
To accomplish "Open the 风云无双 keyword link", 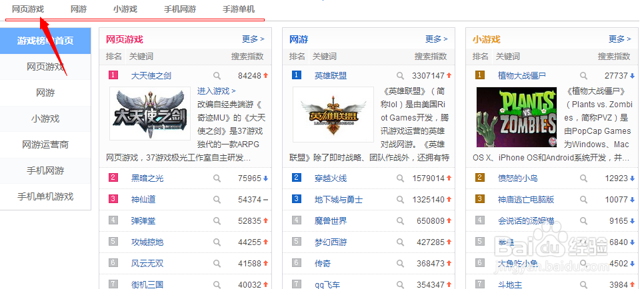I will click(147, 264).
